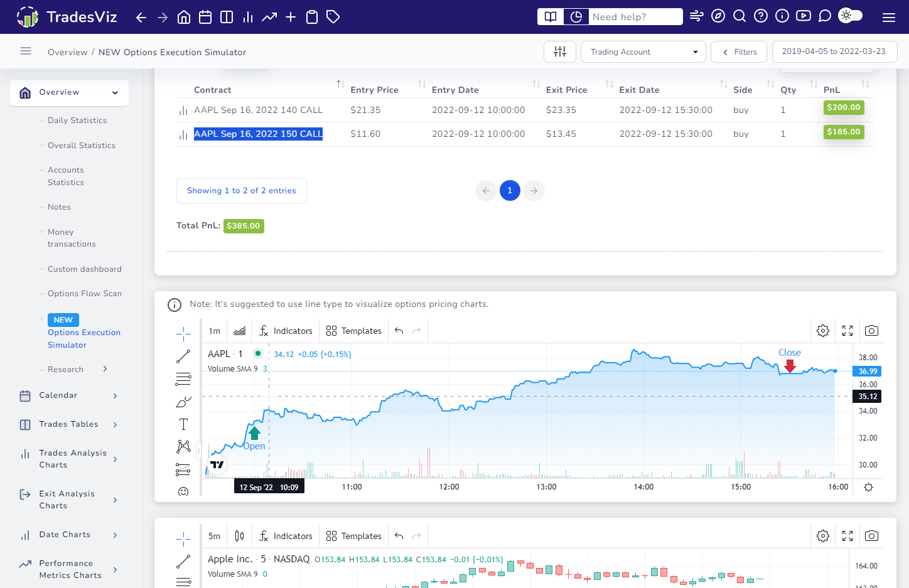Image resolution: width=909 pixels, height=588 pixels.
Task: Go back using the left arrow icon
Action: point(141,18)
